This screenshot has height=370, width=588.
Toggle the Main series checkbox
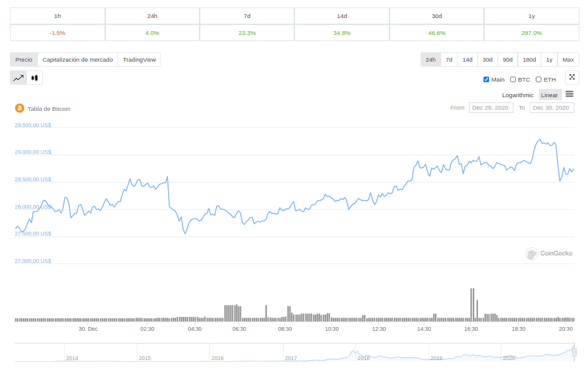pos(486,80)
